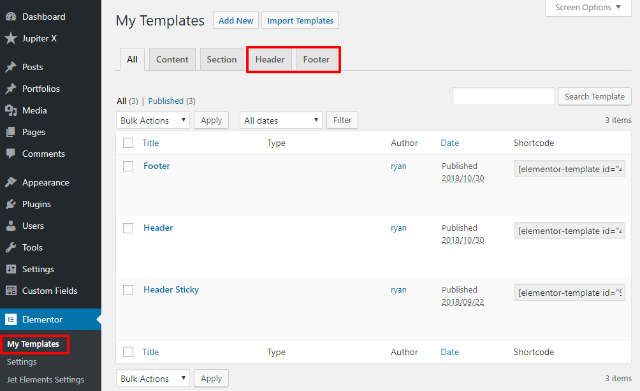Select the Footer row shortcode field

point(569,169)
